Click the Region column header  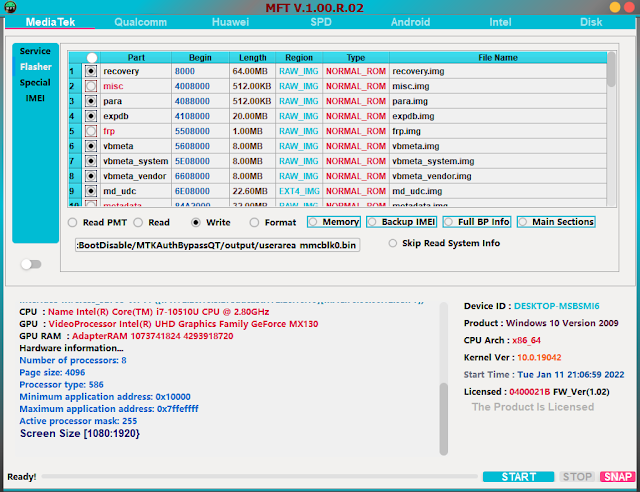pos(299,58)
